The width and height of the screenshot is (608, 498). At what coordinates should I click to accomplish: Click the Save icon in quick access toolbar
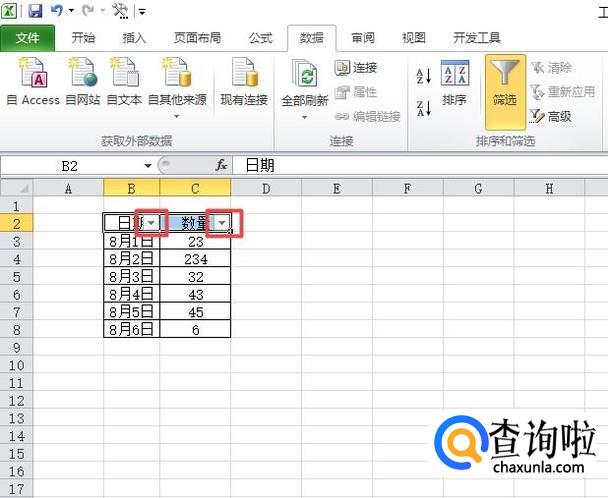click(36, 11)
